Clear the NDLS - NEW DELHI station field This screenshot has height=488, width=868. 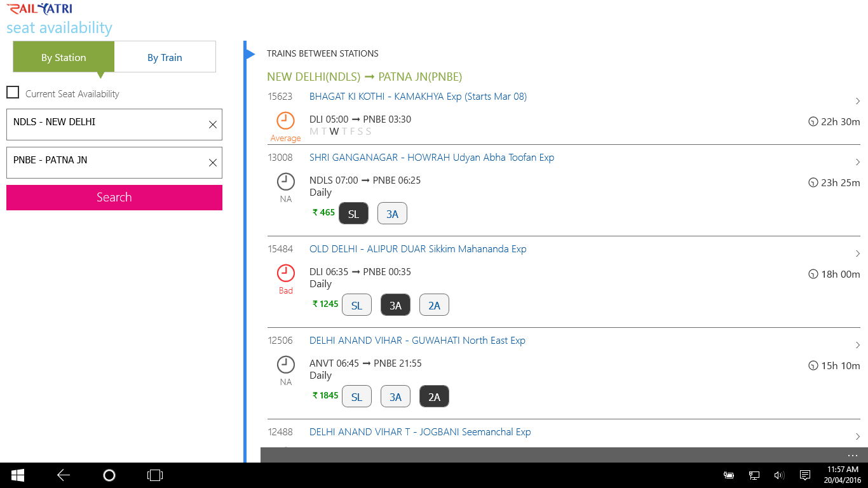pos(213,125)
